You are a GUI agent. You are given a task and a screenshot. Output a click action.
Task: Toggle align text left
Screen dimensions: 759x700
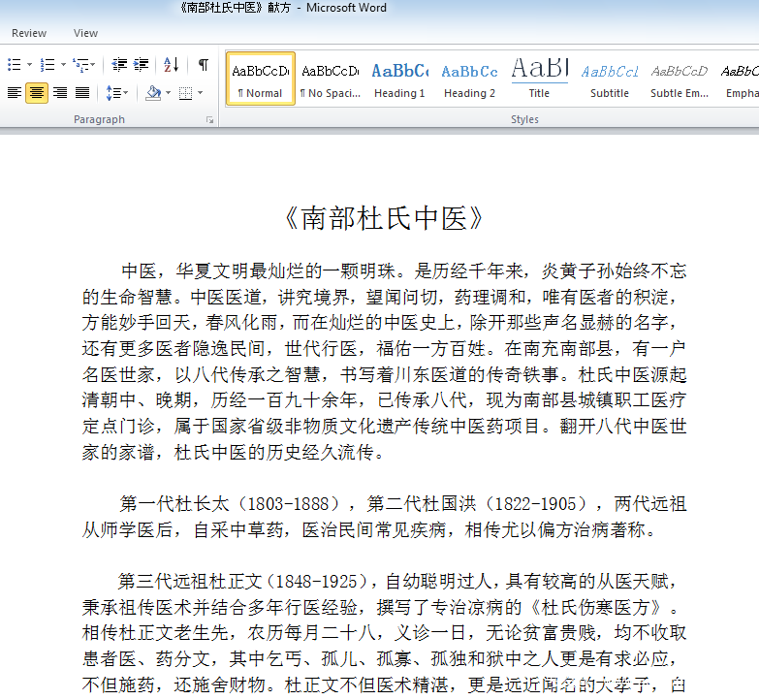[x=14, y=93]
